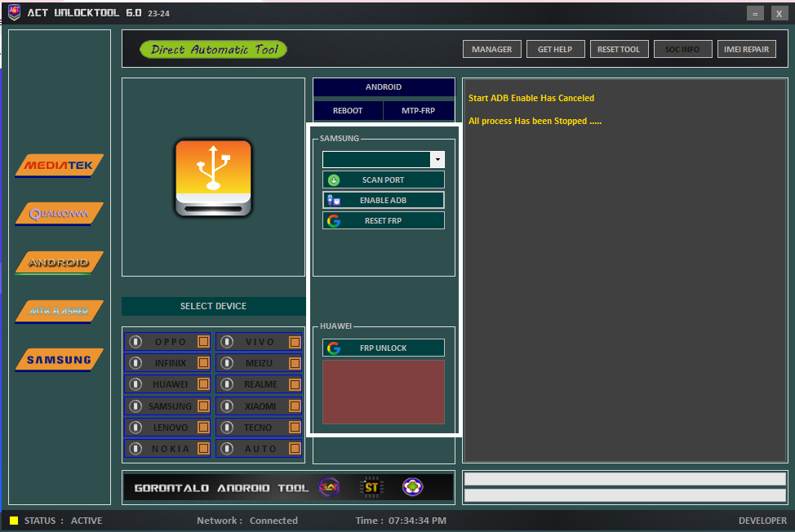Click the ENABLE ADB button

pos(384,200)
